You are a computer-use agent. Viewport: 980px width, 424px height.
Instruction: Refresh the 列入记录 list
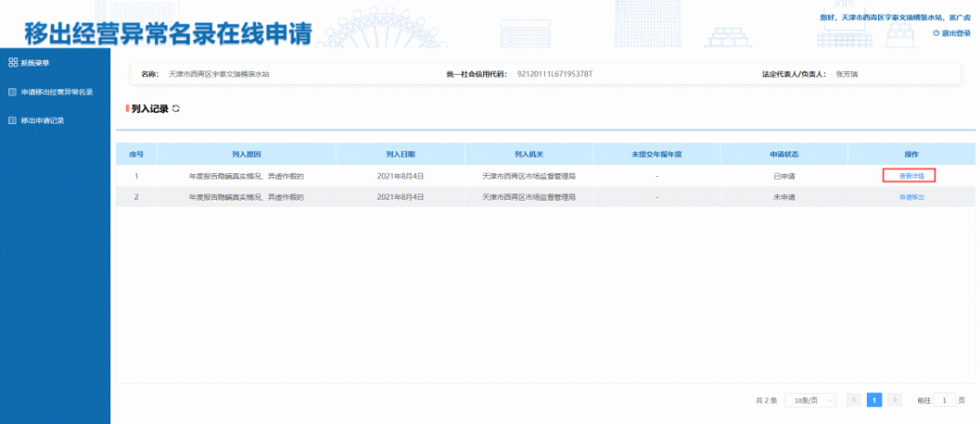176,109
